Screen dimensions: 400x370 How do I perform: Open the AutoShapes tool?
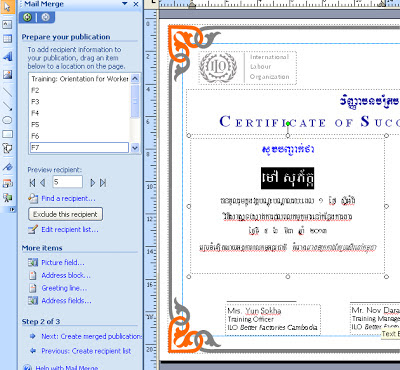coord(7,148)
